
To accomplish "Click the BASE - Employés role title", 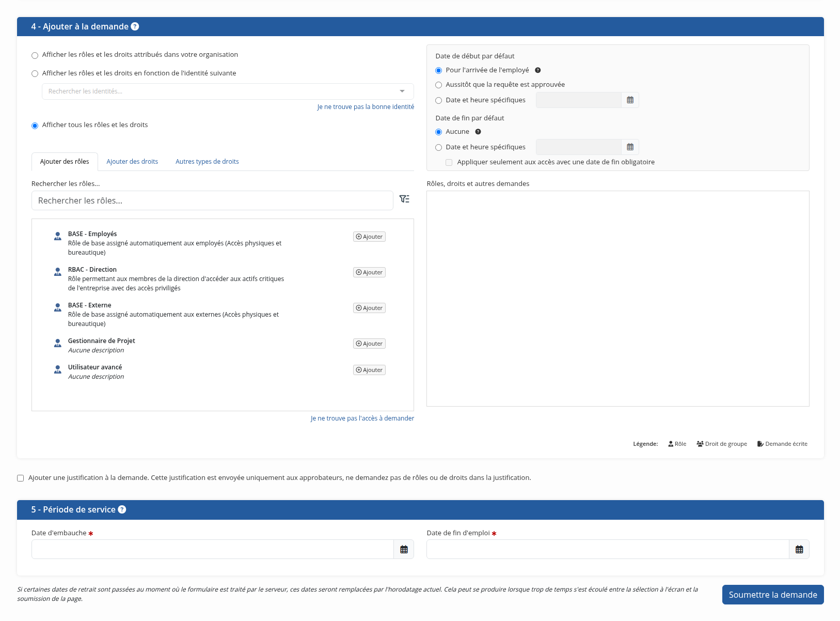I will pyautogui.click(x=92, y=234).
